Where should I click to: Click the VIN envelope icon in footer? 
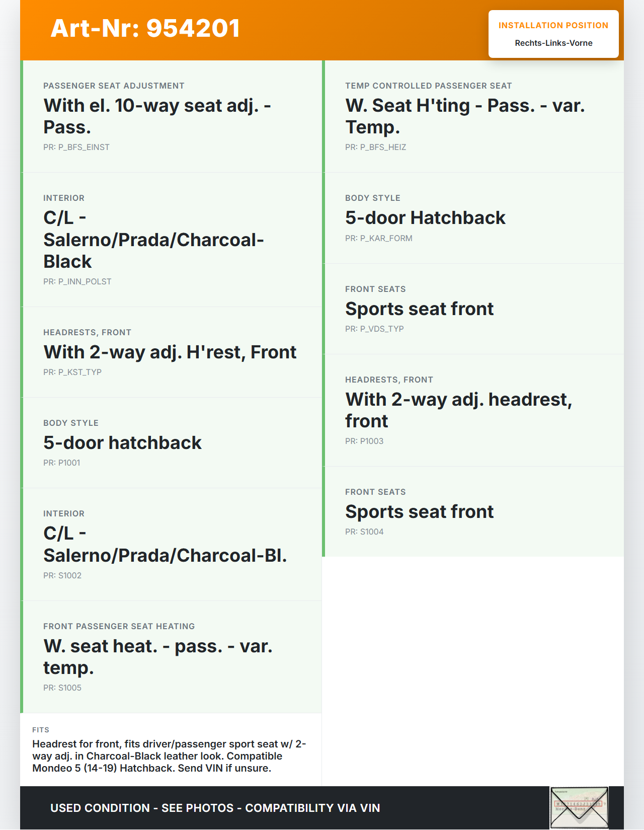(x=579, y=808)
